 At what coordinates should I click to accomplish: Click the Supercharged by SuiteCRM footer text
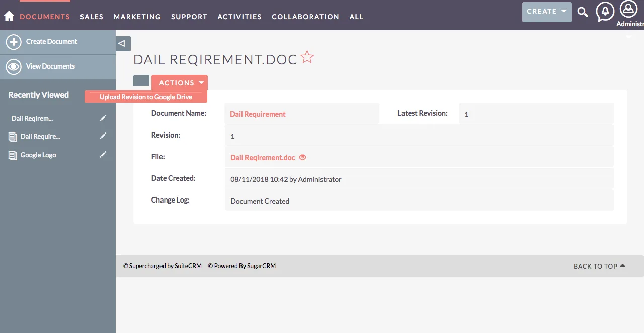click(x=163, y=266)
